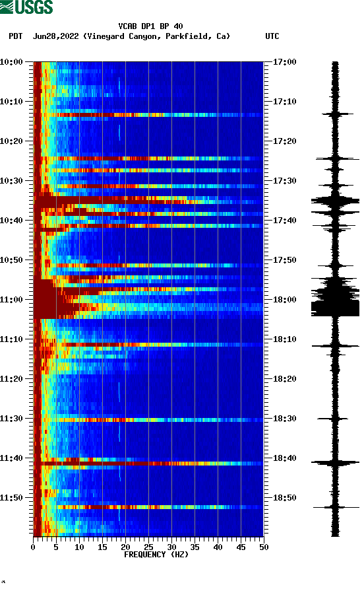Click the '5' frequency tick label
The height and width of the screenshot is (589, 364).
tap(56, 547)
